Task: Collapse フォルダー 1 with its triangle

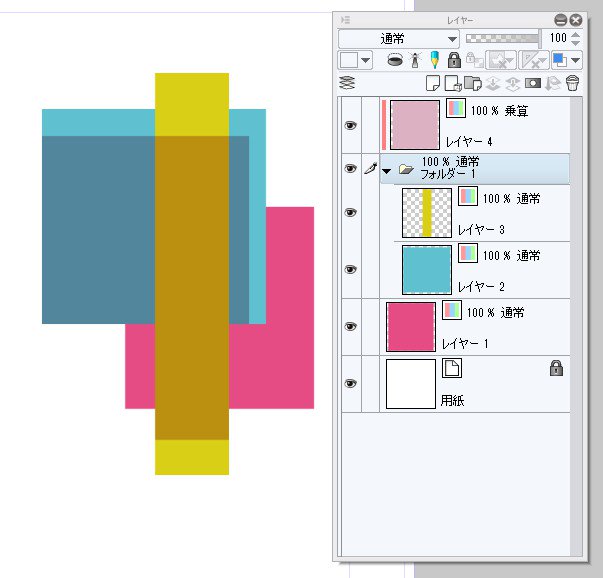Action: point(387,171)
